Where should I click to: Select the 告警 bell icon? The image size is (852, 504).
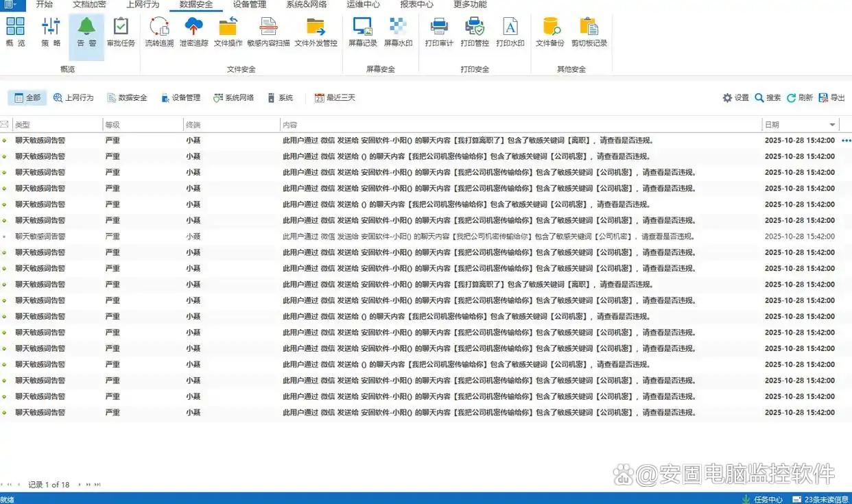[86, 32]
